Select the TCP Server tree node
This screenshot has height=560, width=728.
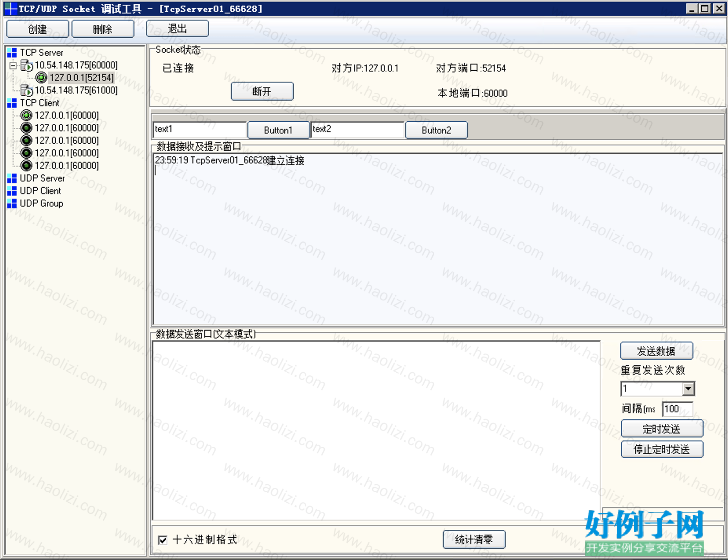click(x=42, y=53)
